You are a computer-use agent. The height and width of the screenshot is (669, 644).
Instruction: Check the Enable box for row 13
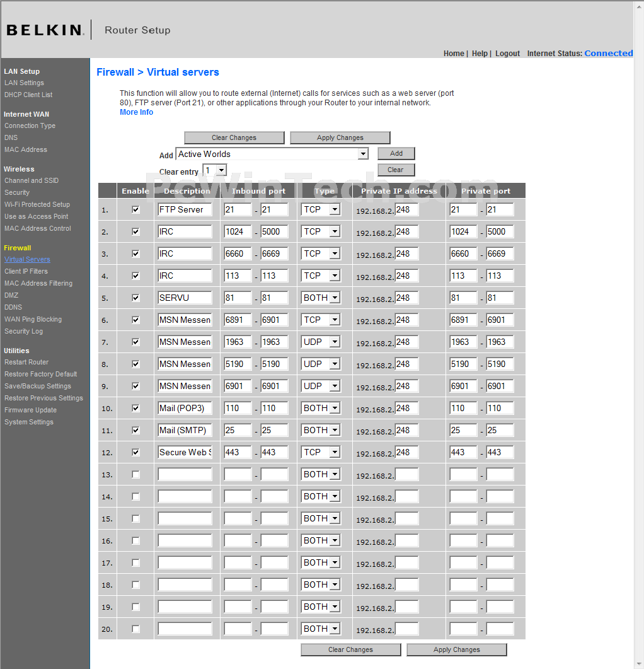pos(135,474)
